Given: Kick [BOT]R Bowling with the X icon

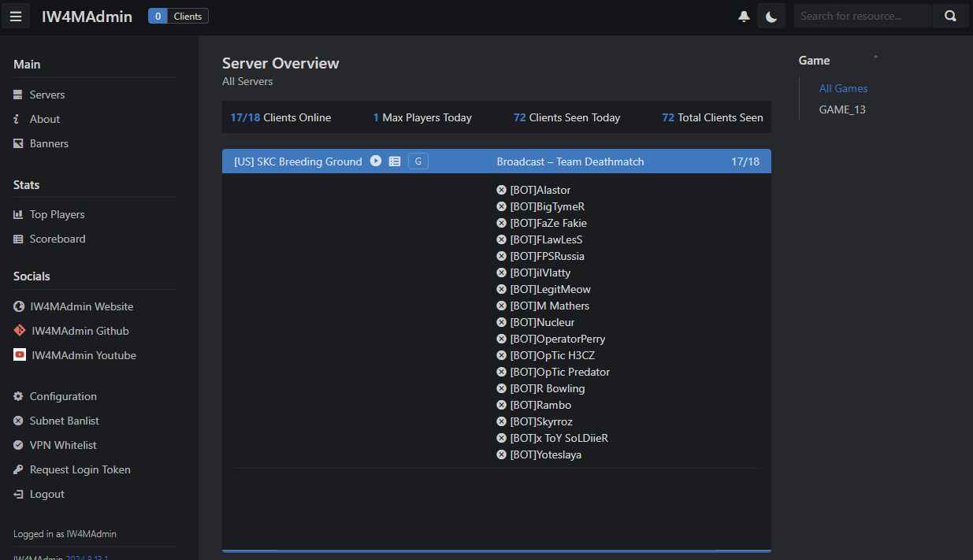Looking at the screenshot, I should point(501,388).
